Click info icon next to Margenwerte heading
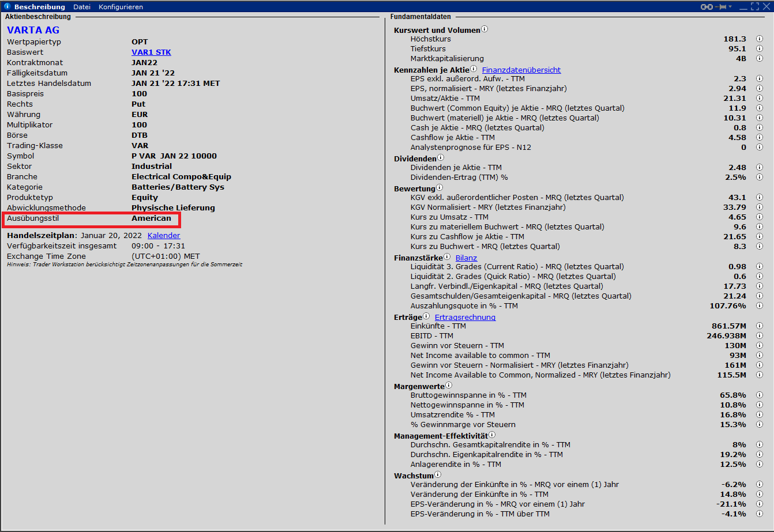The width and height of the screenshot is (774, 532). tap(449, 386)
